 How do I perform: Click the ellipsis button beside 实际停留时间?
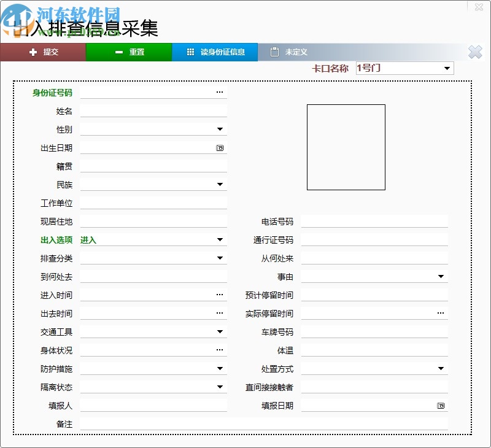click(440, 313)
